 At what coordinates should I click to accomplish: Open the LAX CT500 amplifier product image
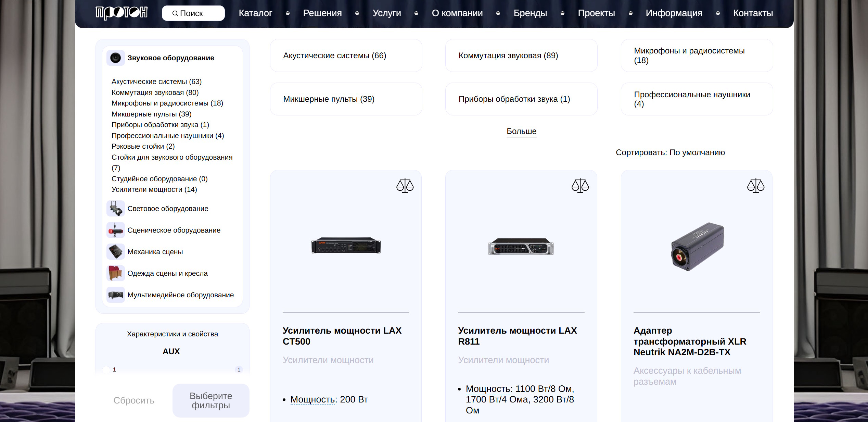pos(346,245)
